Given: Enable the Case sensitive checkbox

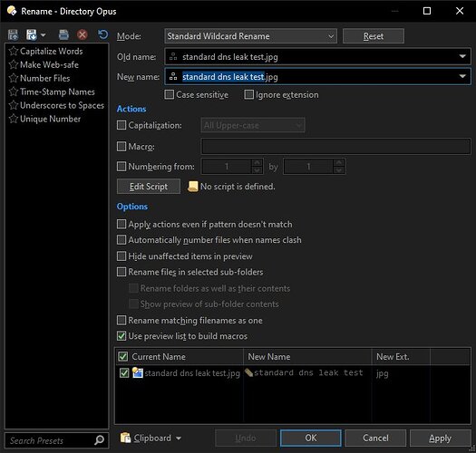Looking at the screenshot, I should point(169,94).
